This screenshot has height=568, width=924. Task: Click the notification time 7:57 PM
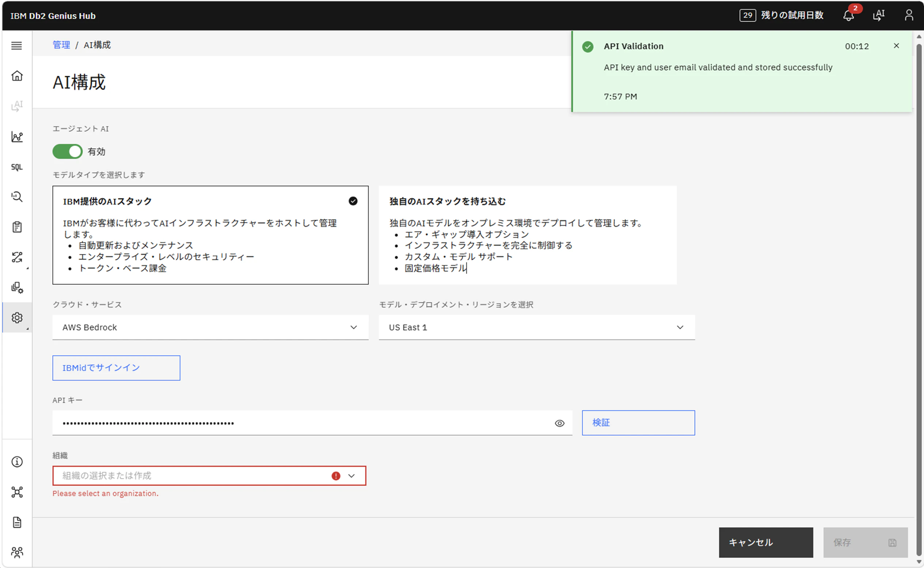tap(621, 96)
